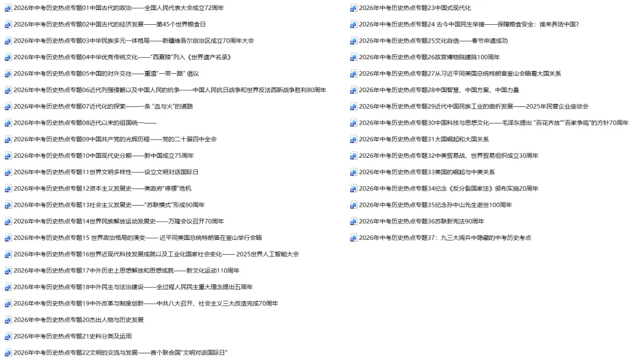Viewport: 639px width, 364px height.
Task: Click the document icon for 专题35 纪念孙中山先生逝世100周年
Action: pos(354,205)
